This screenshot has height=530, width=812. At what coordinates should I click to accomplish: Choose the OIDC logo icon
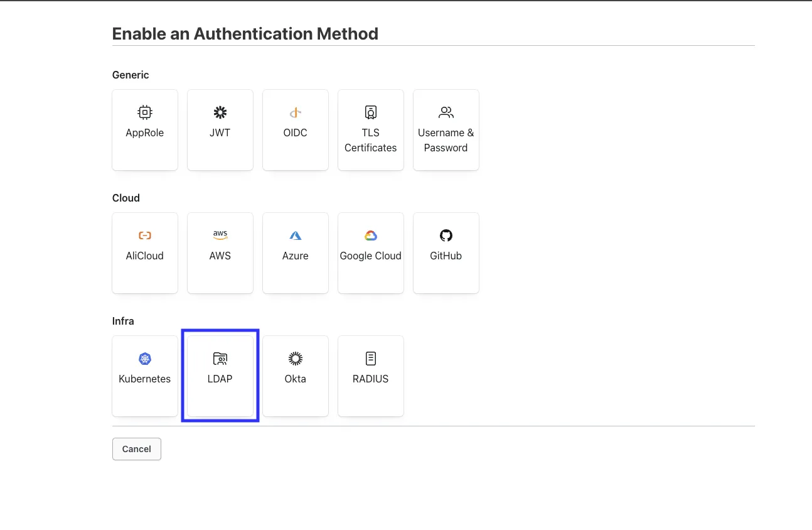click(296, 112)
